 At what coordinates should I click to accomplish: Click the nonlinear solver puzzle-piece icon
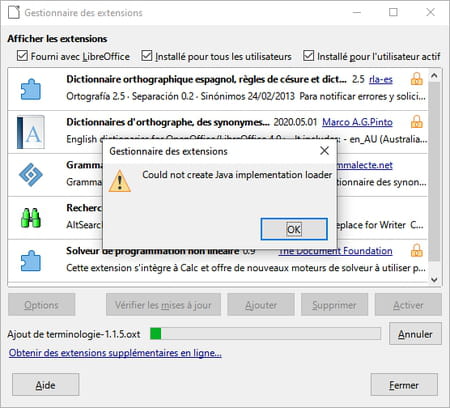point(31,260)
